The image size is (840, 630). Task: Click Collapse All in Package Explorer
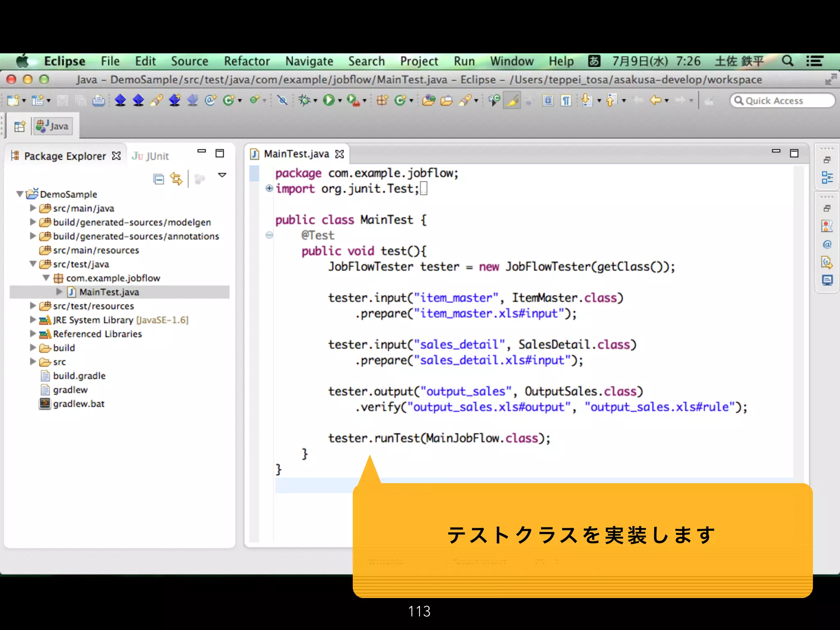point(159,179)
